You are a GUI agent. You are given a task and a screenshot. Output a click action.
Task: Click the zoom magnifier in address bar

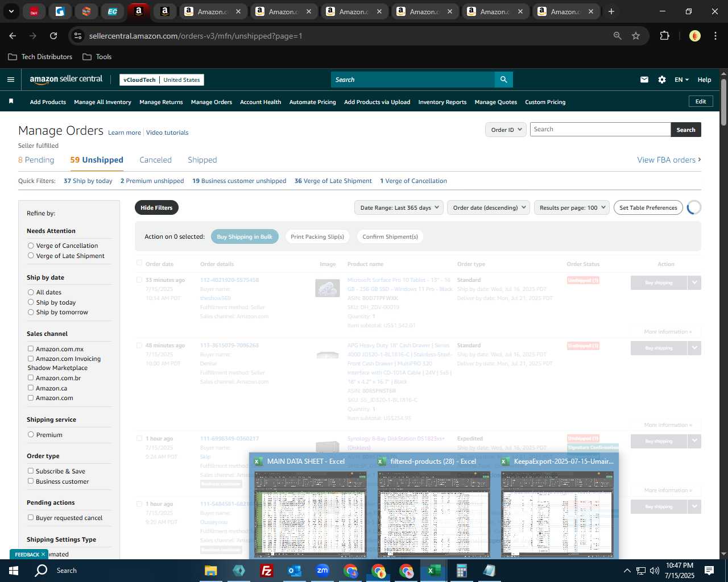(618, 36)
